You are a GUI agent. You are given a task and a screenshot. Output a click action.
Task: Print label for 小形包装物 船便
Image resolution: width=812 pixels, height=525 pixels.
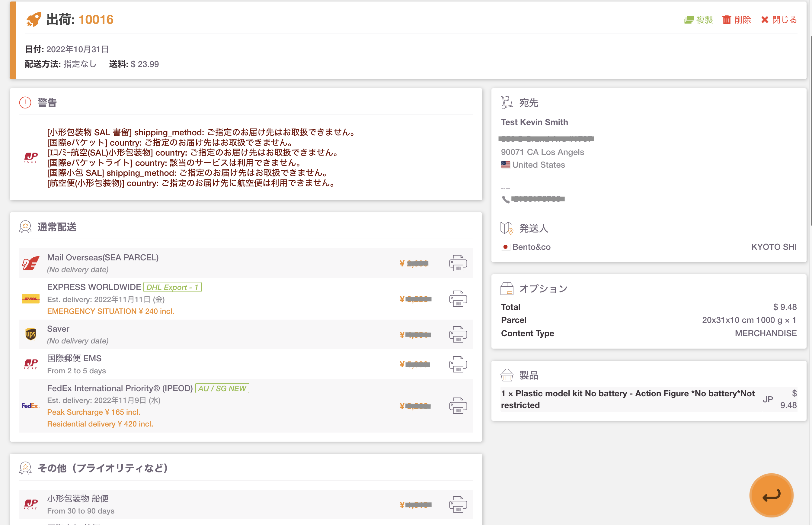tap(458, 504)
